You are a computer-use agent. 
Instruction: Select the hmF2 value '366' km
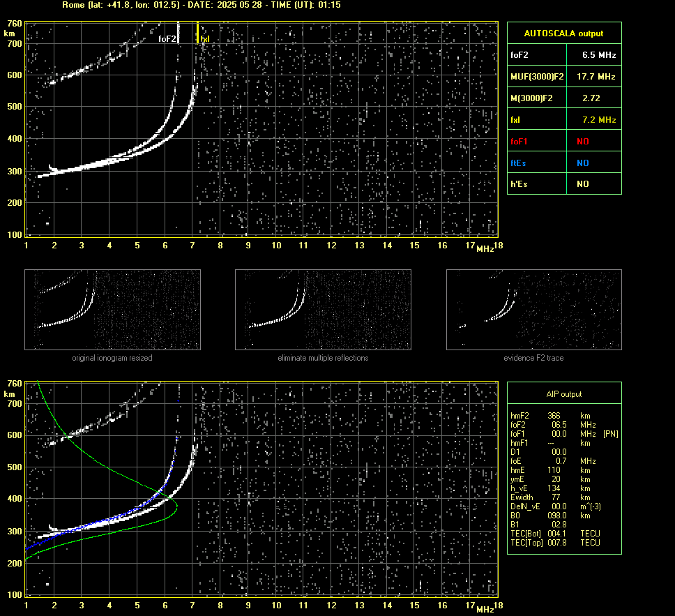click(554, 416)
